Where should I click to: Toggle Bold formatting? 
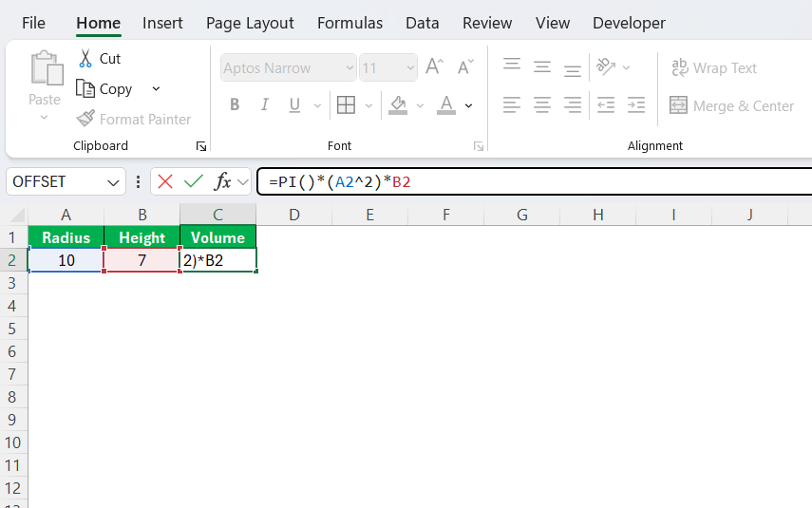click(x=235, y=105)
